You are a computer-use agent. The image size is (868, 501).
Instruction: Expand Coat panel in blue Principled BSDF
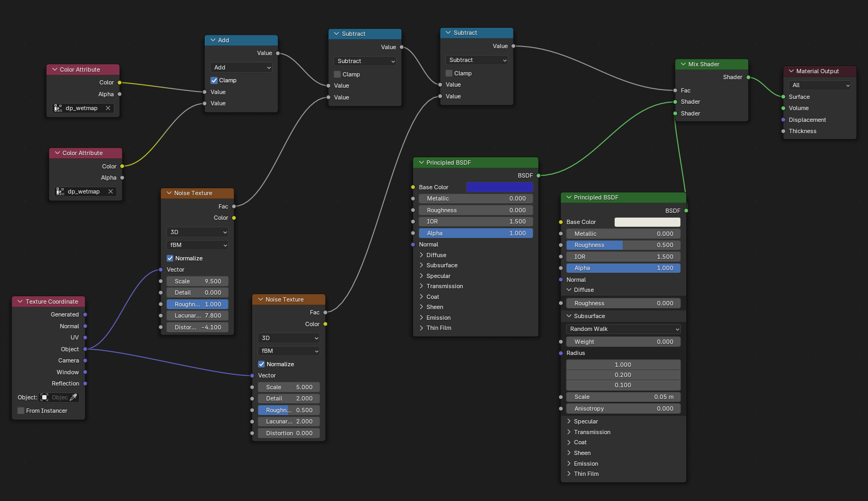[421, 297]
